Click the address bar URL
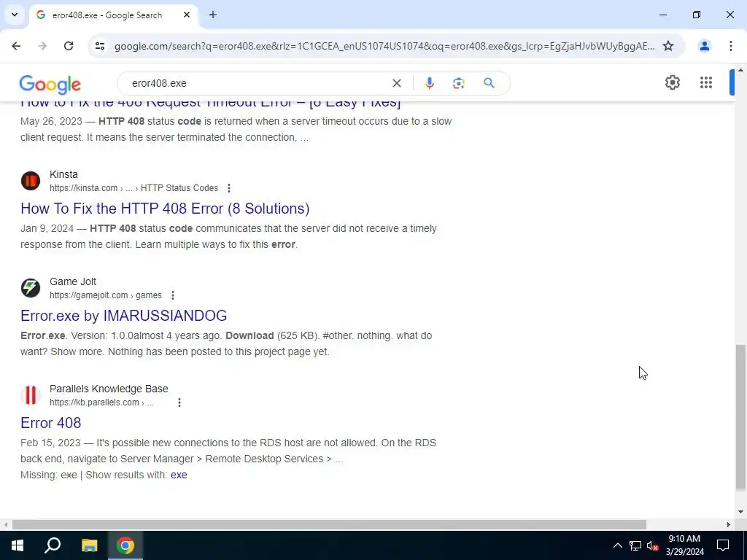 pos(384,46)
